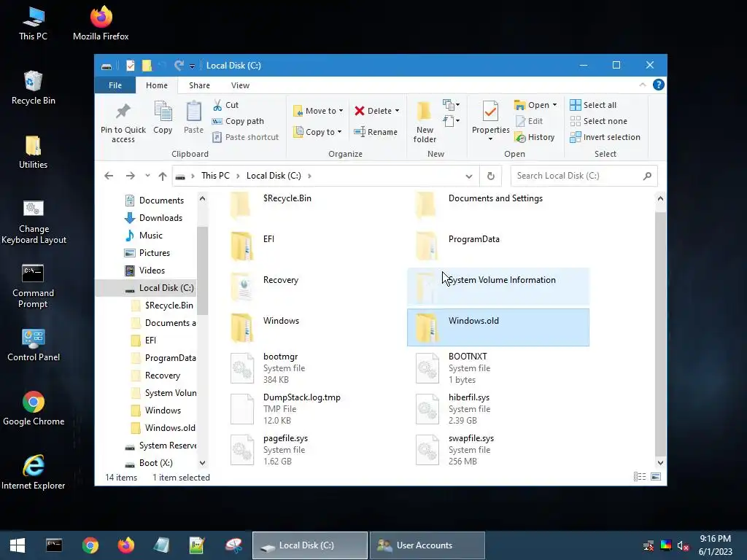Switch to the Share ribbon tab

pos(199,85)
